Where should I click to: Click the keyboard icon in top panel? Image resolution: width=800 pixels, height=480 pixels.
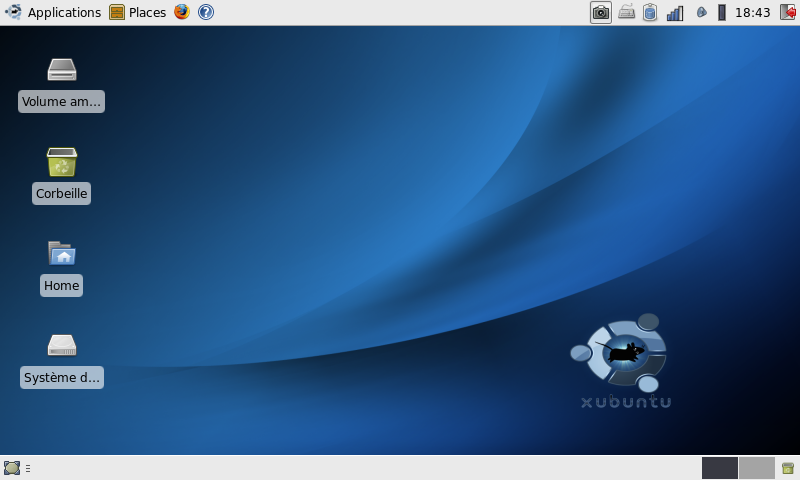(x=626, y=12)
